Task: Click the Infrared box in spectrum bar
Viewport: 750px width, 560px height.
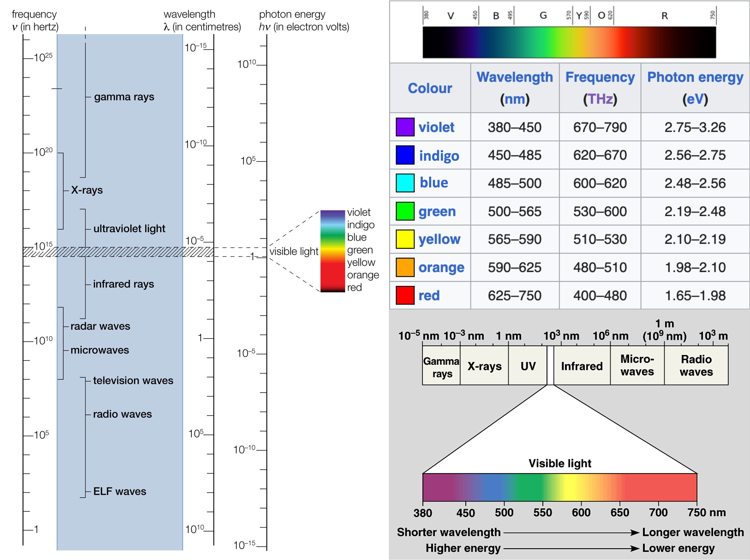Action: [x=582, y=366]
